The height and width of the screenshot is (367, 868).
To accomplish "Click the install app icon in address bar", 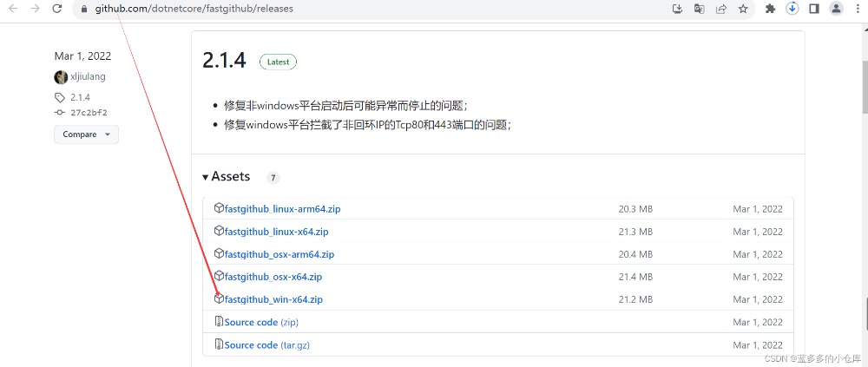I will click(678, 9).
